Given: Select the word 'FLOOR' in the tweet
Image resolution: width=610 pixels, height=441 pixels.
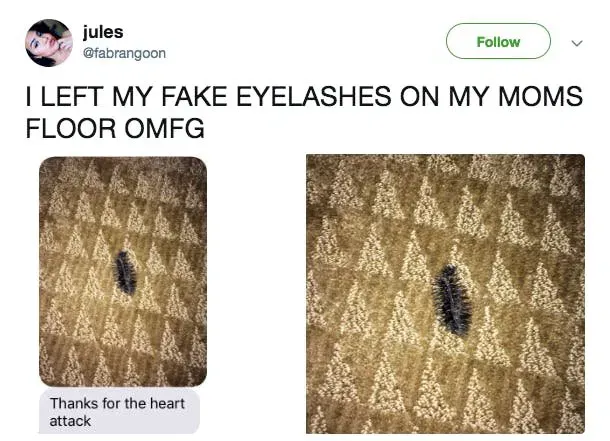Looking at the screenshot, I should (71, 128).
